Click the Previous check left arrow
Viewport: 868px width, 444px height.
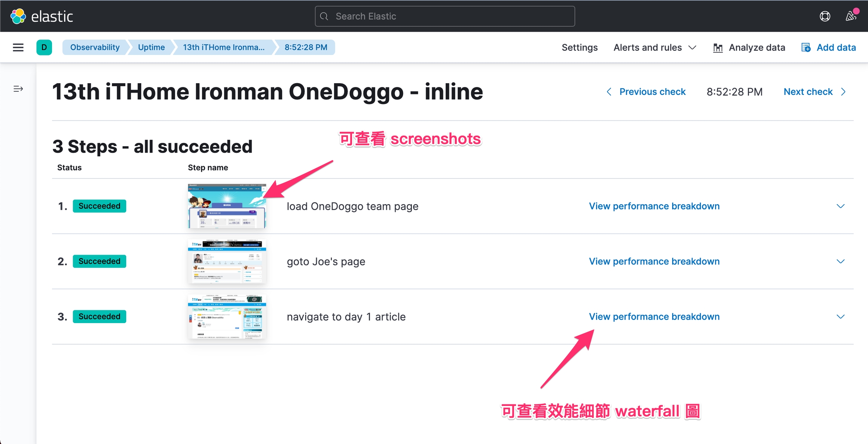609,92
